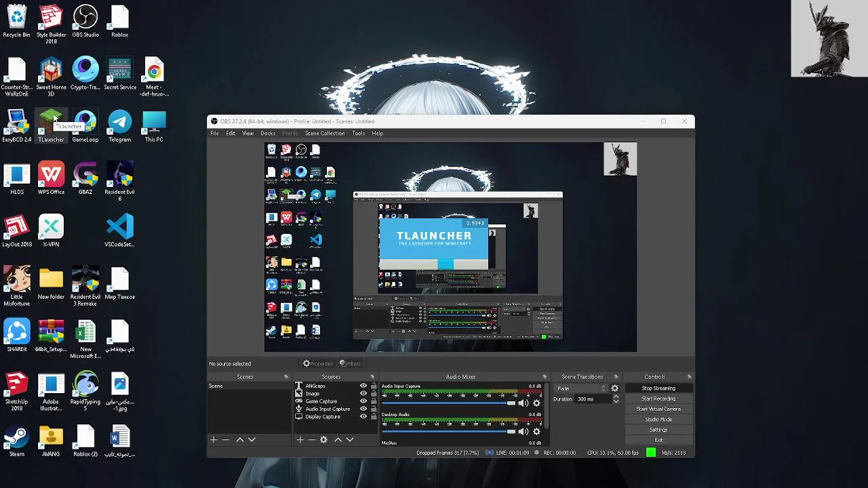
Task: Open Resident Evil 6 desktop shortcut
Action: (120, 180)
